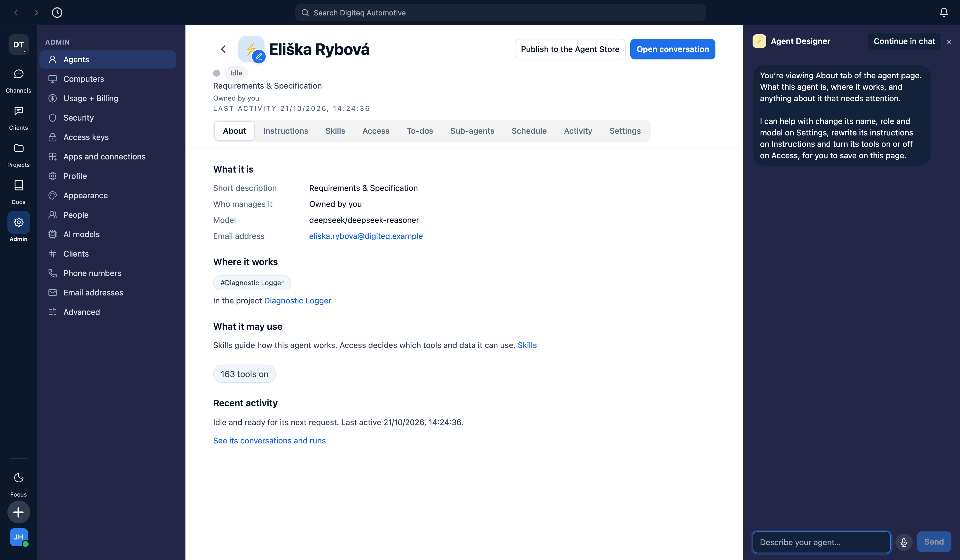This screenshot has width=960, height=560.
Task: Click Agent Designer lightning icon
Action: [759, 41]
